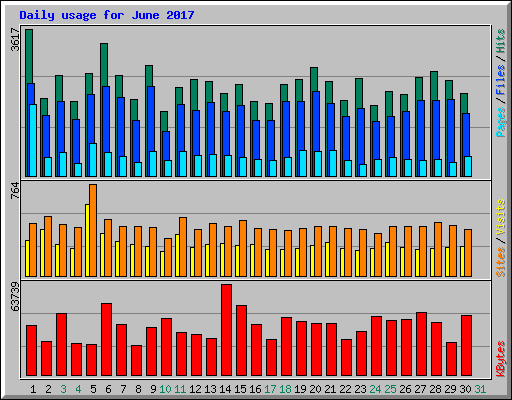Viewport: 512px width, 400px height.
Task: Click the 63739 axis value label
Action: [15, 297]
